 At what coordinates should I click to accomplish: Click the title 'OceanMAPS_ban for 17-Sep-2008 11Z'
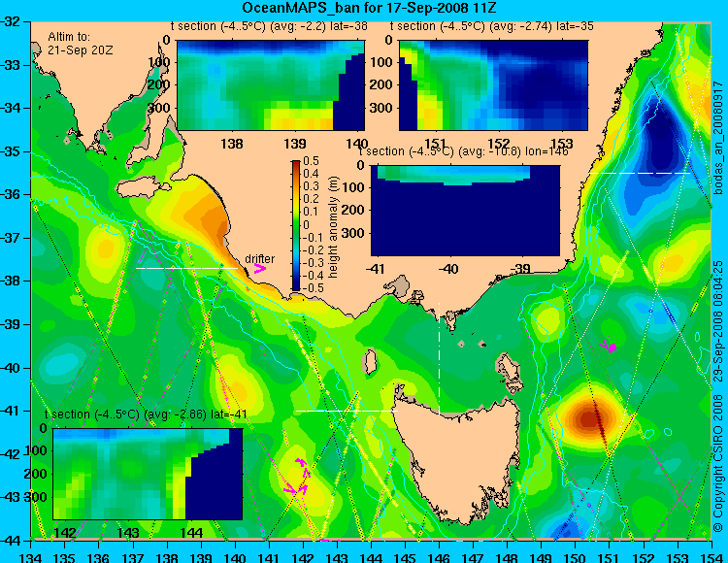371,8
